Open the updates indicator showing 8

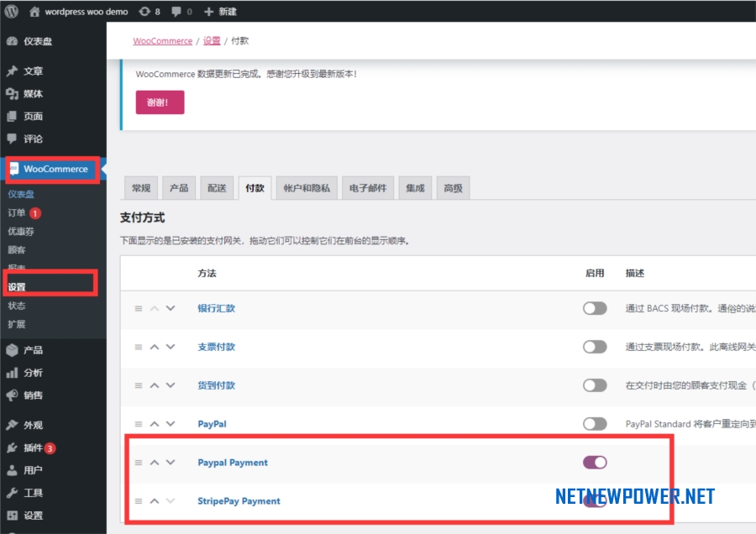click(150, 12)
